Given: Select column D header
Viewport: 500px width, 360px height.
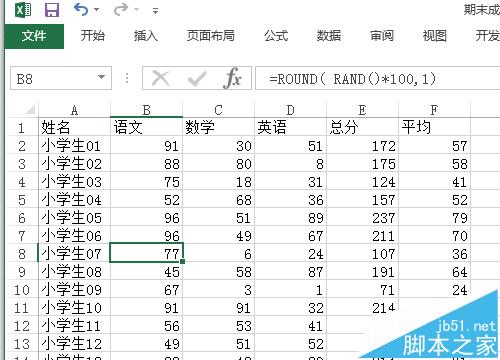Looking at the screenshot, I should pyautogui.click(x=290, y=110).
